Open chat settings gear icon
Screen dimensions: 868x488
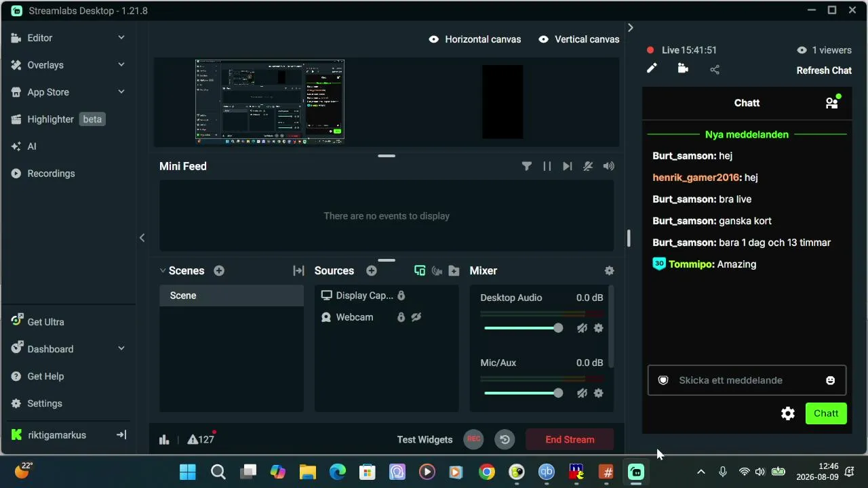point(788,413)
